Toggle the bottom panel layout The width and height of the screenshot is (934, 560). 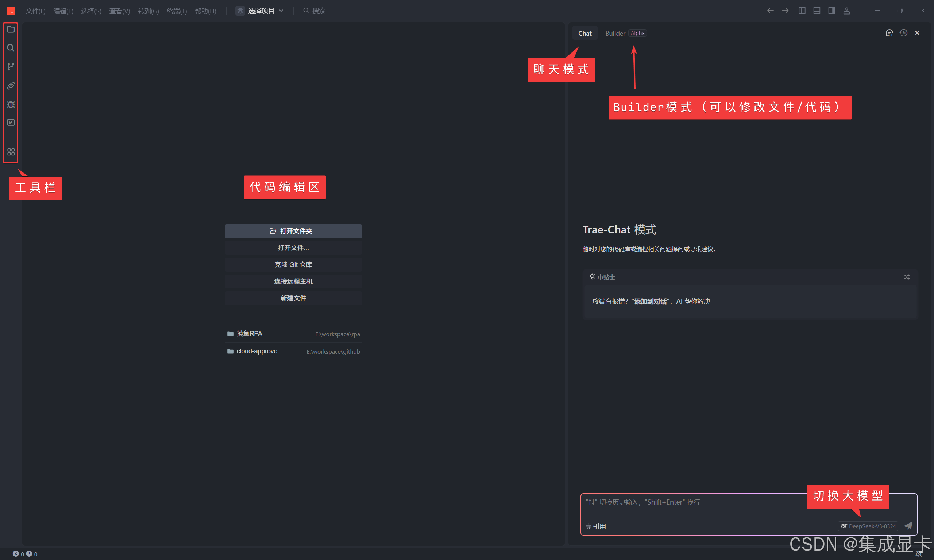click(817, 11)
